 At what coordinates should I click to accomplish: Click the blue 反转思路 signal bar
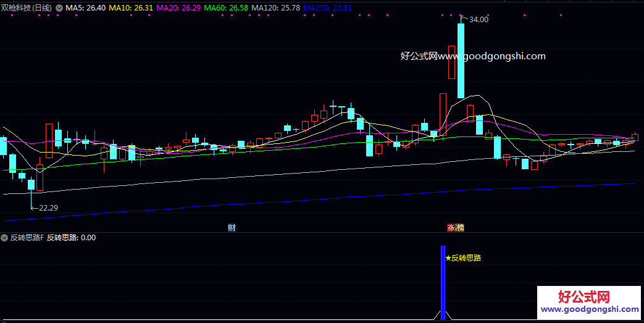point(443,283)
